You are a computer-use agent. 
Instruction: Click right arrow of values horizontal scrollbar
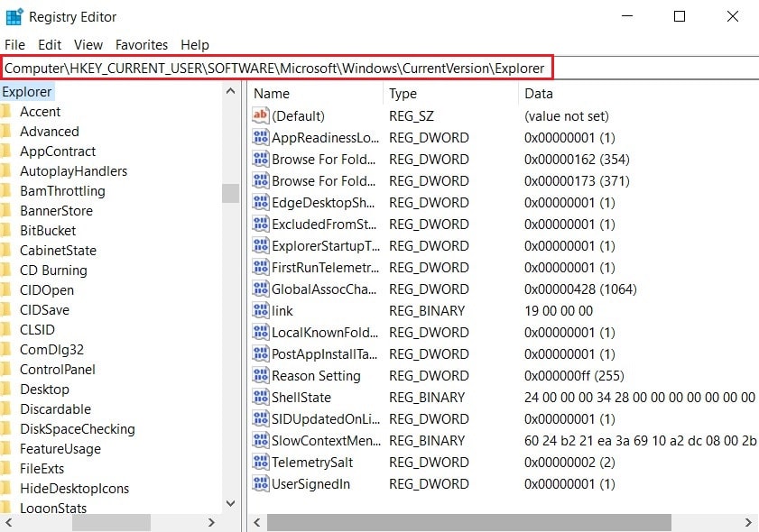coord(750,522)
